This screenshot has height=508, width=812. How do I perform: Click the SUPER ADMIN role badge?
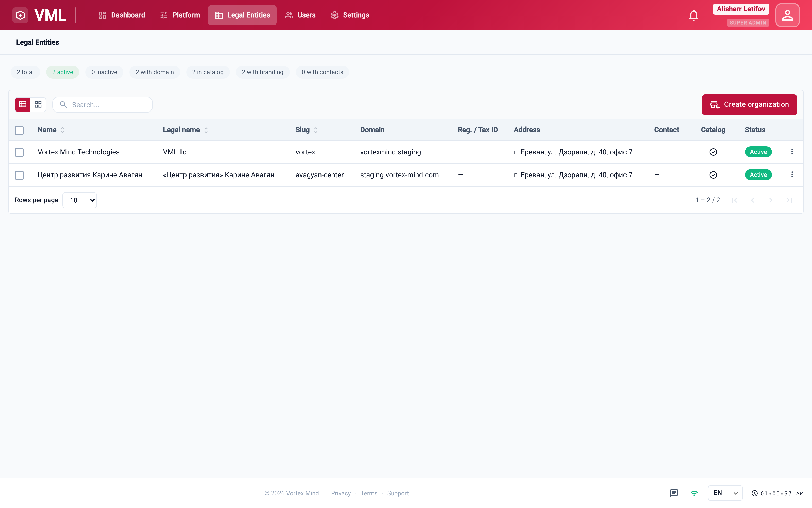(748, 23)
